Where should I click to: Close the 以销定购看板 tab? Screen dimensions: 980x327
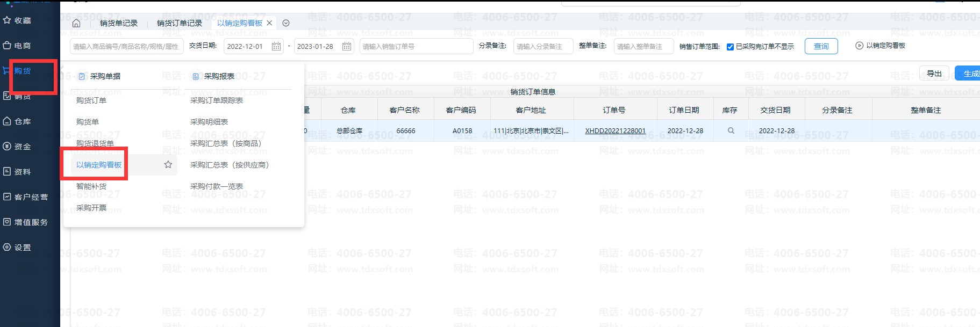[x=269, y=23]
